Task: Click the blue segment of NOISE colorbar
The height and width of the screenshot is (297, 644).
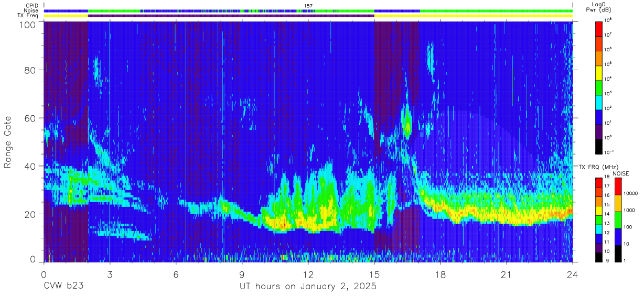Action: (618, 237)
